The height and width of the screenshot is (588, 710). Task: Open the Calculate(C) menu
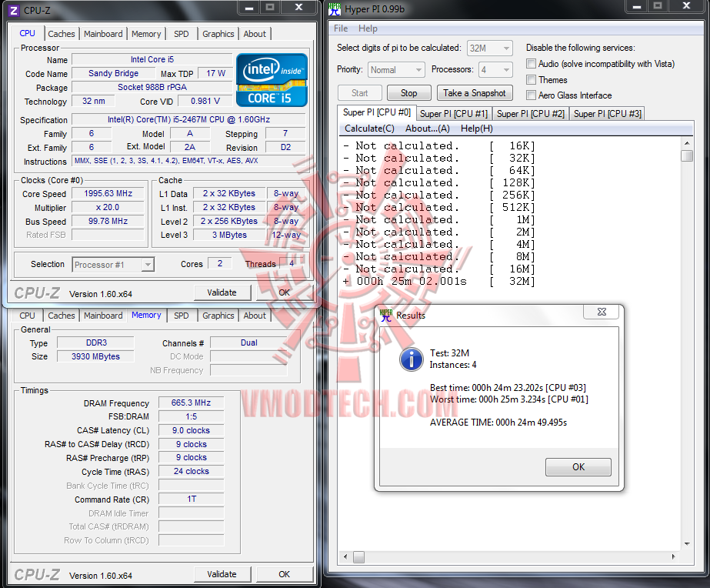(369, 129)
